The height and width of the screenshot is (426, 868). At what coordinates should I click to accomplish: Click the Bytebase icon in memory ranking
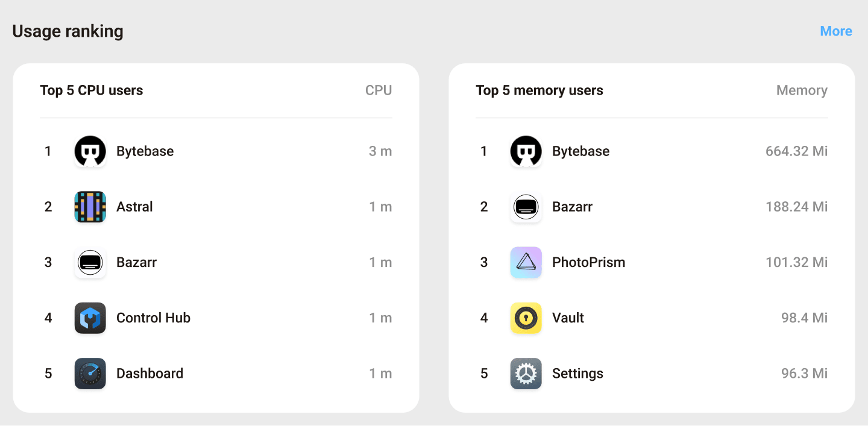coord(526,151)
